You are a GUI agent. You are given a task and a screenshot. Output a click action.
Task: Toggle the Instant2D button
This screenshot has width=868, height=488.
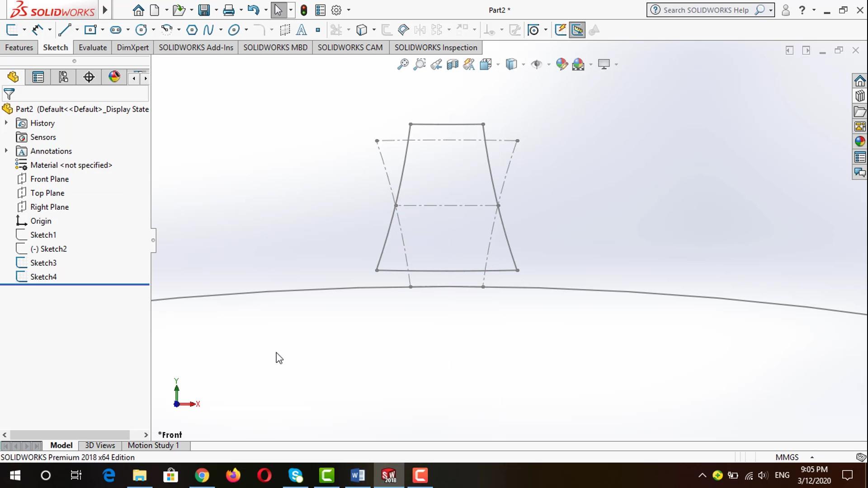(x=577, y=30)
